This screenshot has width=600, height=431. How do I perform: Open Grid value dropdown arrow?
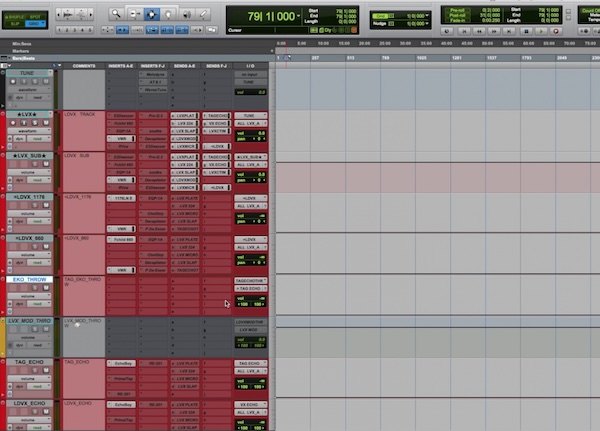click(427, 16)
